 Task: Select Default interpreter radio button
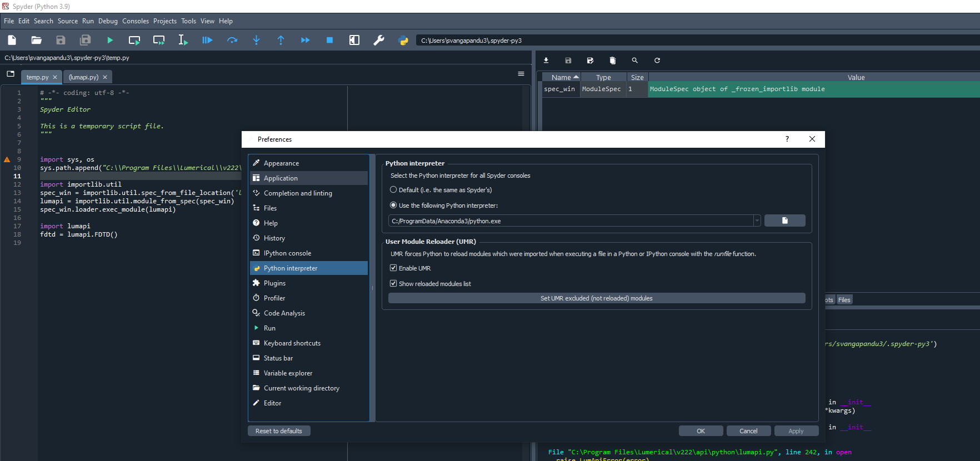393,190
